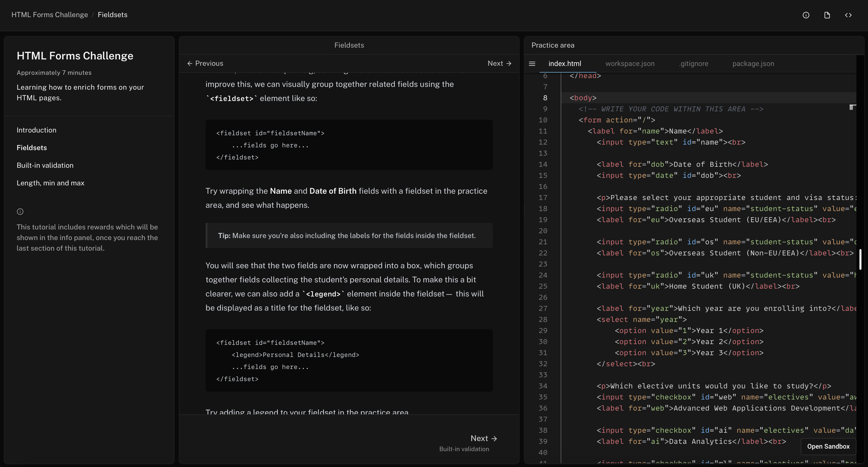Select the index.html editor tab
The height and width of the screenshot is (467, 868).
(x=564, y=64)
